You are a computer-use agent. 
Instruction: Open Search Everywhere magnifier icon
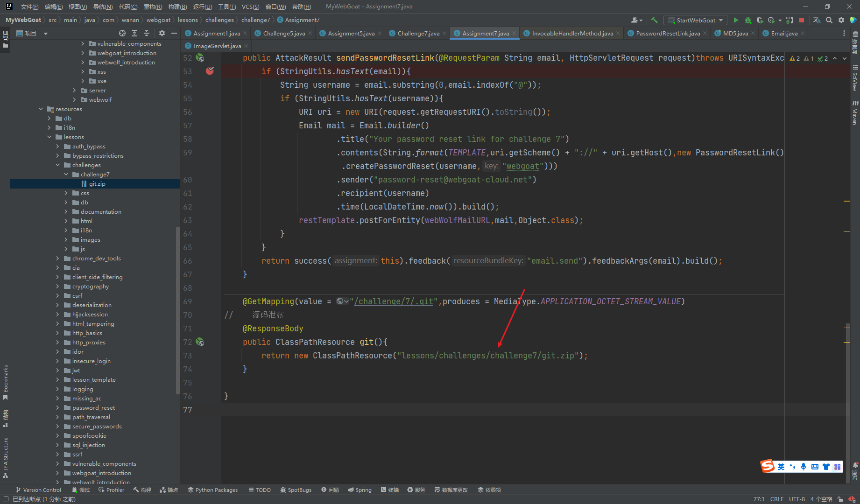tap(829, 20)
